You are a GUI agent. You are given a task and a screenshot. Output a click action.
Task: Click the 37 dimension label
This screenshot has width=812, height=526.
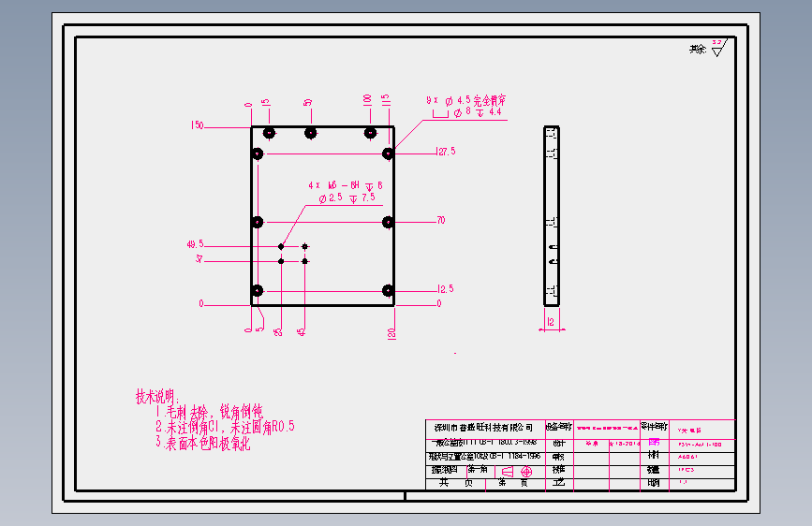click(199, 258)
